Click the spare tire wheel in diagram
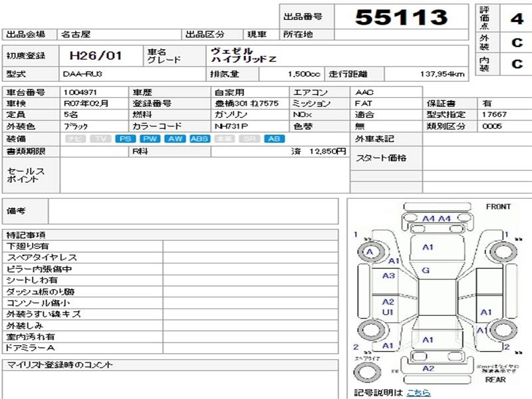532x399 pixels. point(367,372)
